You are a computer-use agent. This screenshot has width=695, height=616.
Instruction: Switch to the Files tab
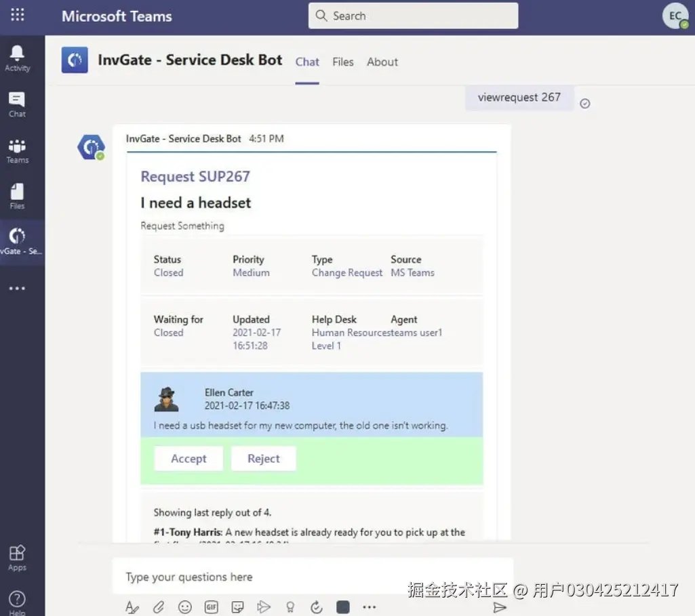point(343,62)
